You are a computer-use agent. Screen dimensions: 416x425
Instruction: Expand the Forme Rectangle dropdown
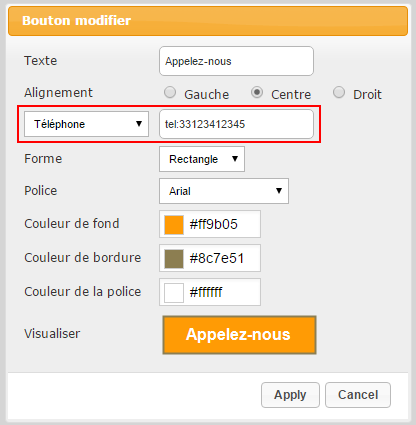coord(202,159)
